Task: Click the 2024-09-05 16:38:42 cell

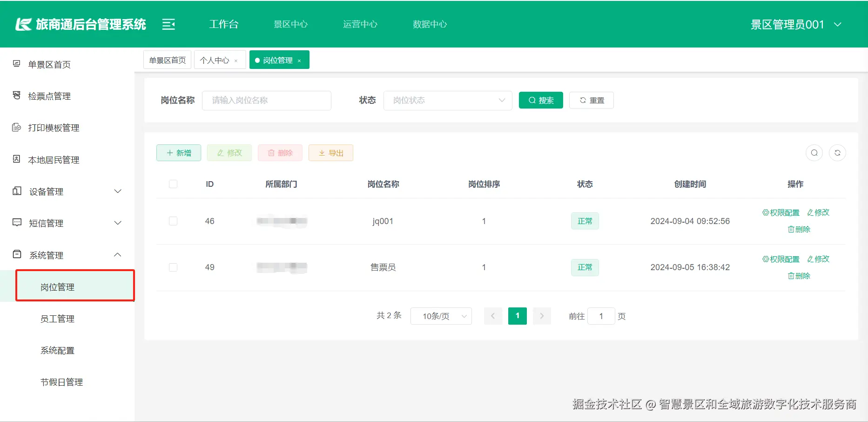Action: click(x=690, y=267)
